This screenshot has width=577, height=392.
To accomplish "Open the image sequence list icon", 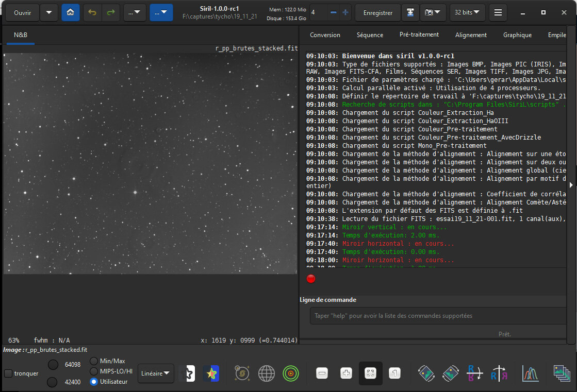I will [562, 373].
